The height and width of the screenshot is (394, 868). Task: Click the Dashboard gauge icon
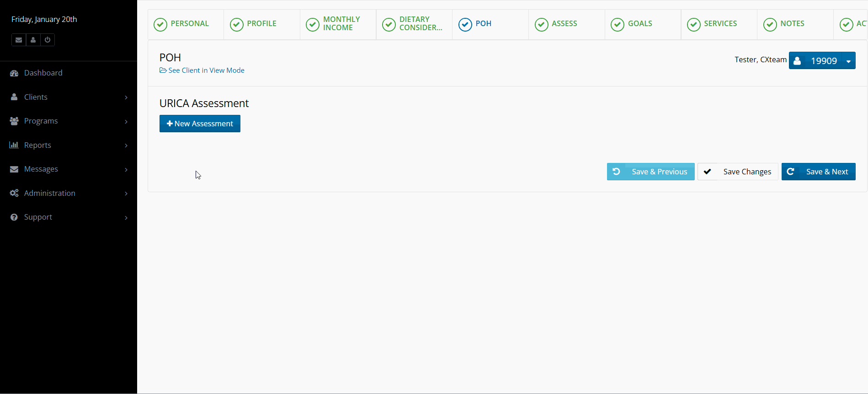tap(14, 73)
